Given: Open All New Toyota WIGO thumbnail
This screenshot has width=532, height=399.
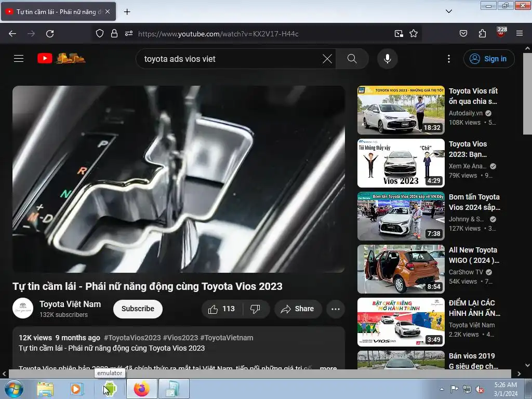Looking at the screenshot, I should (x=401, y=269).
